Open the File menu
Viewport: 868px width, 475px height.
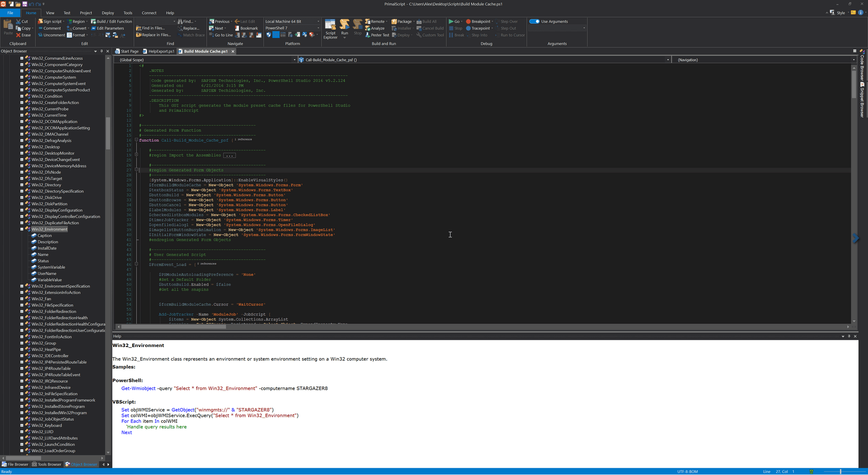coord(10,13)
